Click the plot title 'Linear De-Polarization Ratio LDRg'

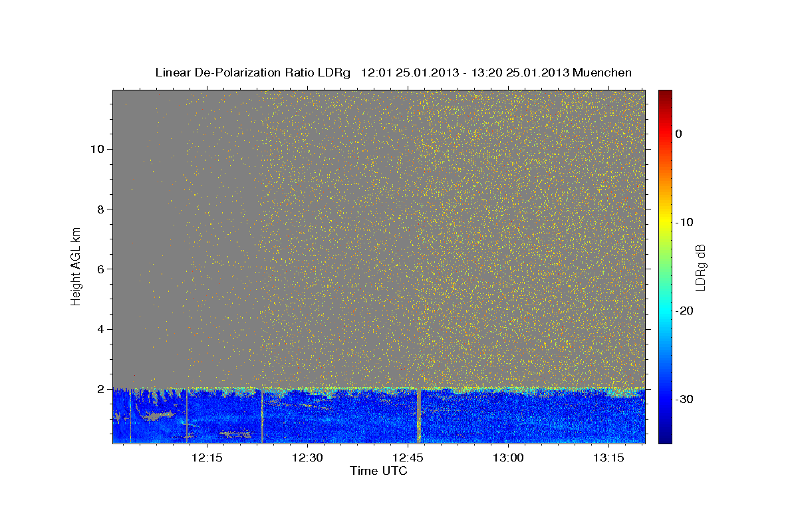(x=253, y=72)
